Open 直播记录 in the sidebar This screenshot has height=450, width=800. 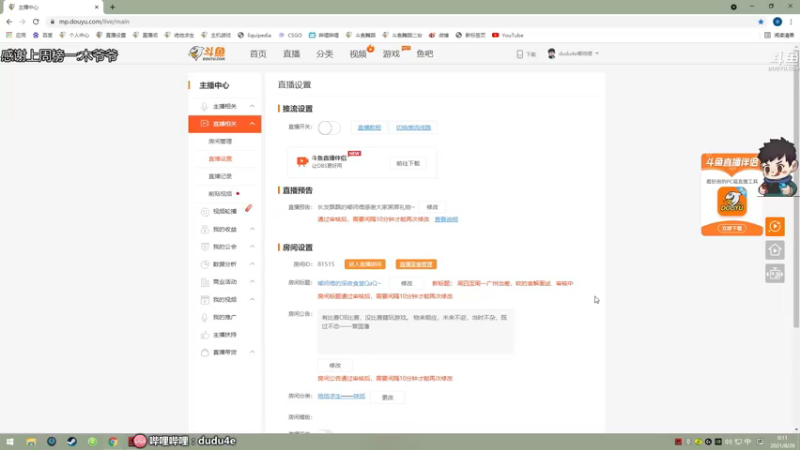(x=220, y=176)
